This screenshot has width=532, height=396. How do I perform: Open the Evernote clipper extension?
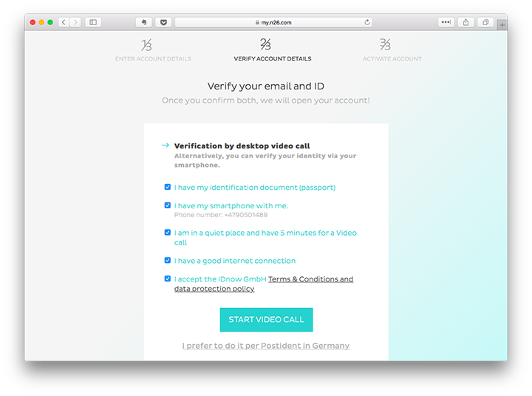tap(144, 22)
